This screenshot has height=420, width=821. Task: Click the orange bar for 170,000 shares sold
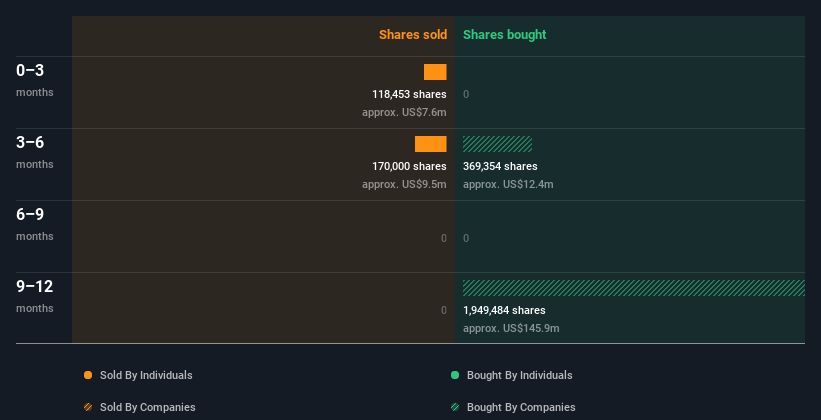431,144
